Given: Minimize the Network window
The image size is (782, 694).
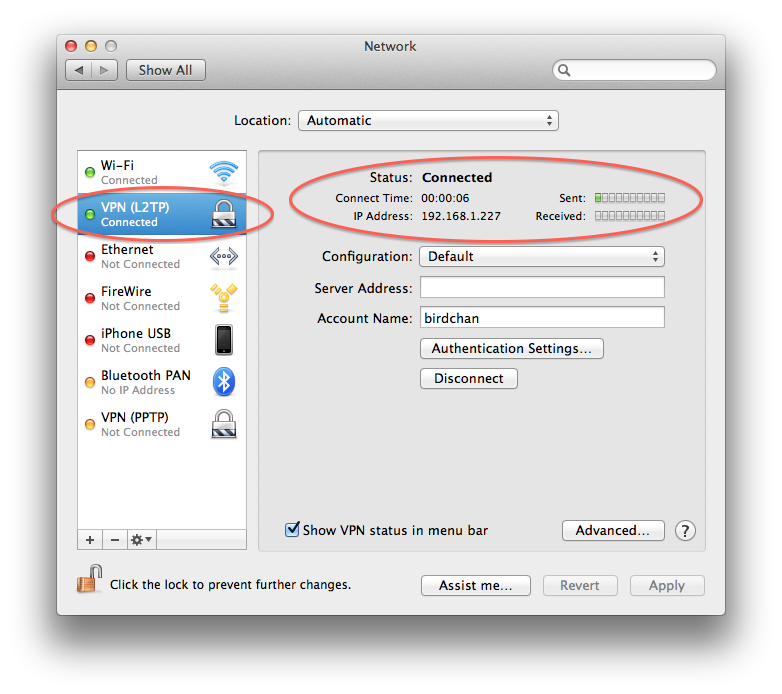Looking at the screenshot, I should tap(91, 46).
